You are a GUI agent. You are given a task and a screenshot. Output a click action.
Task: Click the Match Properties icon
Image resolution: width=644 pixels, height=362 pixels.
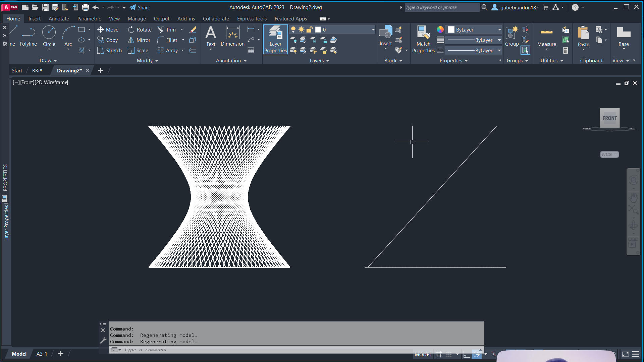coord(423,33)
